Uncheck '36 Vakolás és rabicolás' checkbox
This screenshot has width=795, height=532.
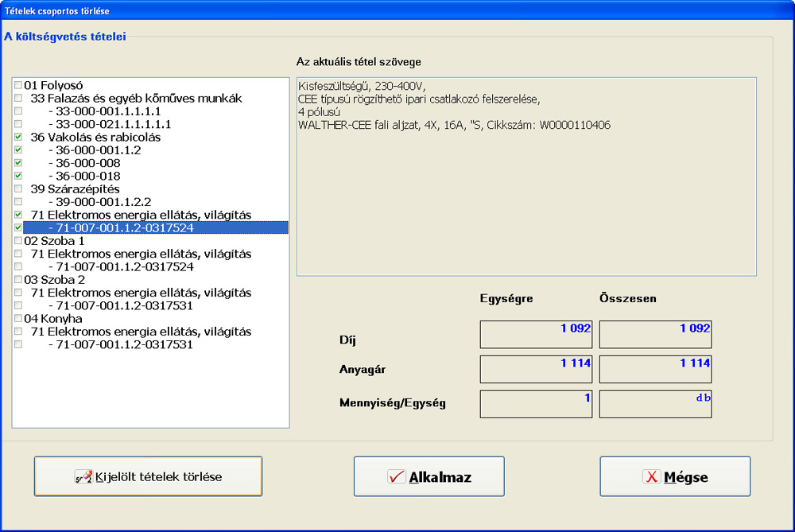click(18, 137)
